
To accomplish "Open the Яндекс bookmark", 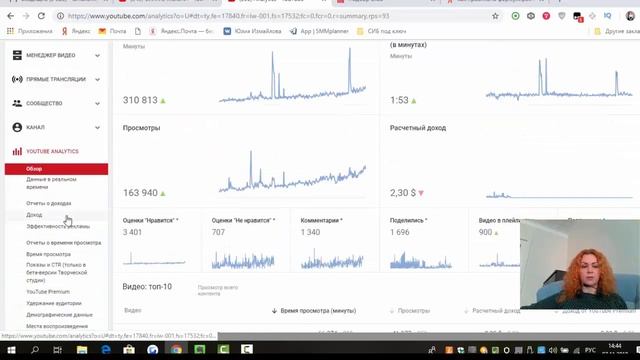I will click(76, 31).
